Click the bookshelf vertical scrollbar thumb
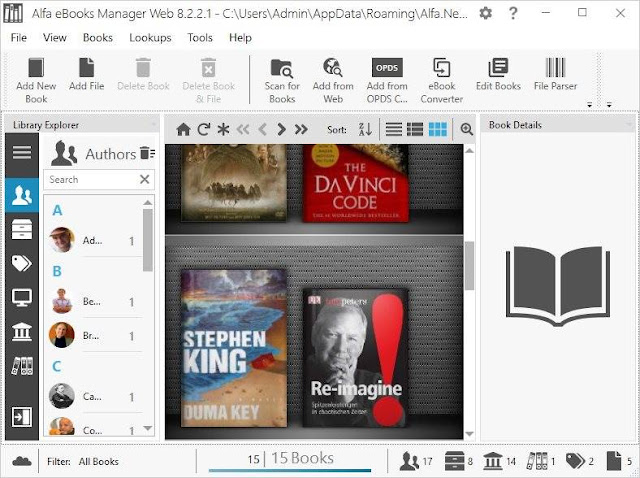The height and width of the screenshot is (478, 640). coord(469,265)
